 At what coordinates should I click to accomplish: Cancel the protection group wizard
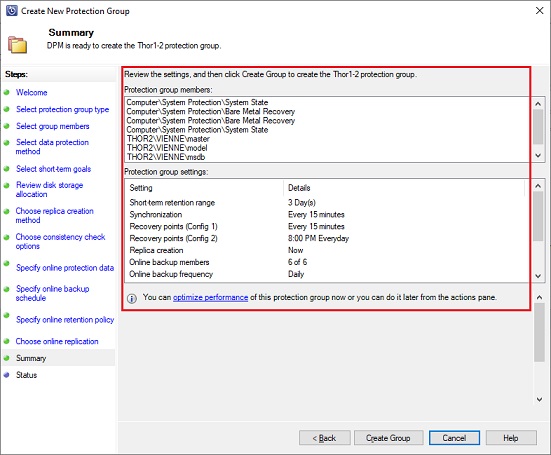pos(454,438)
